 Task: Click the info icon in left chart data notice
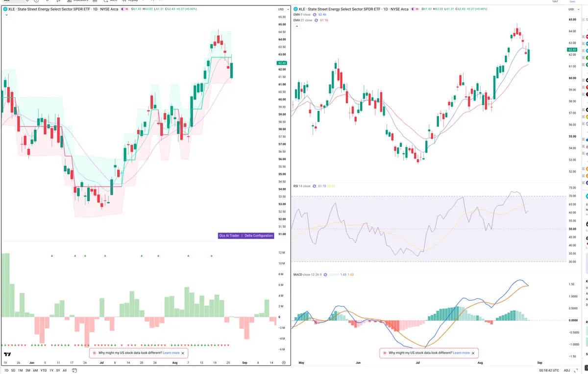pos(94,353)
